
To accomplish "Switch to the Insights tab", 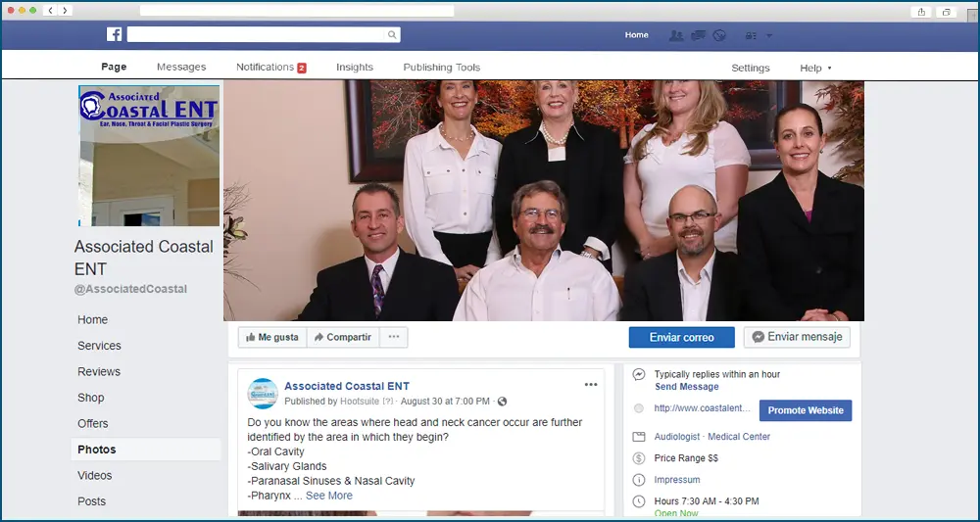I will 354,68.
